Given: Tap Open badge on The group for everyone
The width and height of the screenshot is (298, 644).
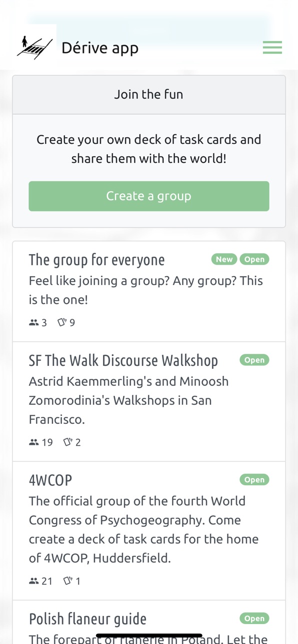Looking at the screenshot, I should point(254,259).
